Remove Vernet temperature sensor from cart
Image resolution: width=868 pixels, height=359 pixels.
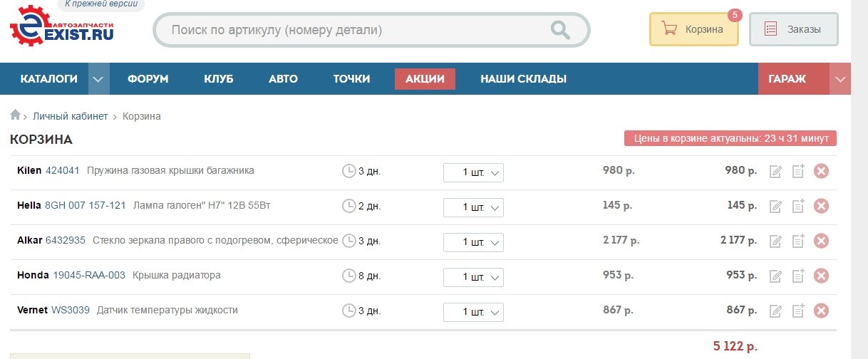(x=821, y=311)
